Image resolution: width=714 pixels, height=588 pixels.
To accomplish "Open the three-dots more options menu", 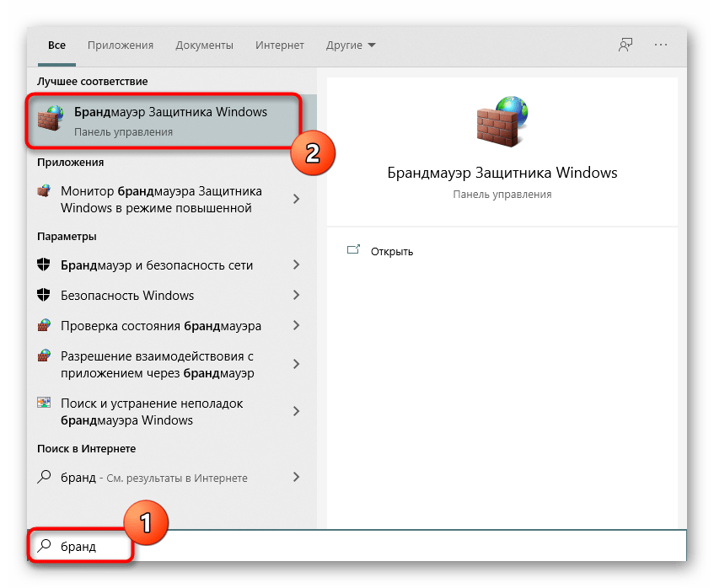I will (661, 45).
